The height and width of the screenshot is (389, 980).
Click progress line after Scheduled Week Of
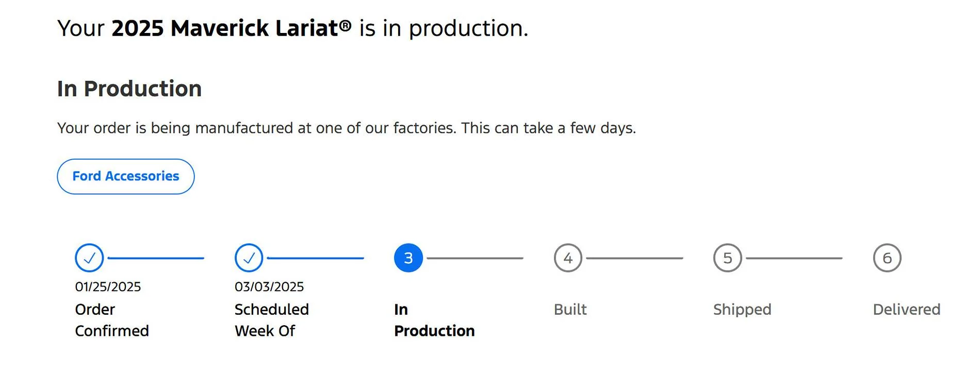tap(316, 258)
